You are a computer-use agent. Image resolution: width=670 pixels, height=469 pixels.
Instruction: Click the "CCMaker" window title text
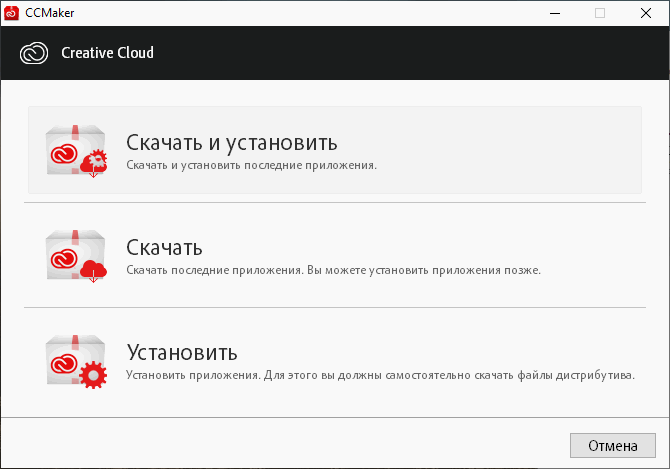pyautogui.click(x=50, y=13)
